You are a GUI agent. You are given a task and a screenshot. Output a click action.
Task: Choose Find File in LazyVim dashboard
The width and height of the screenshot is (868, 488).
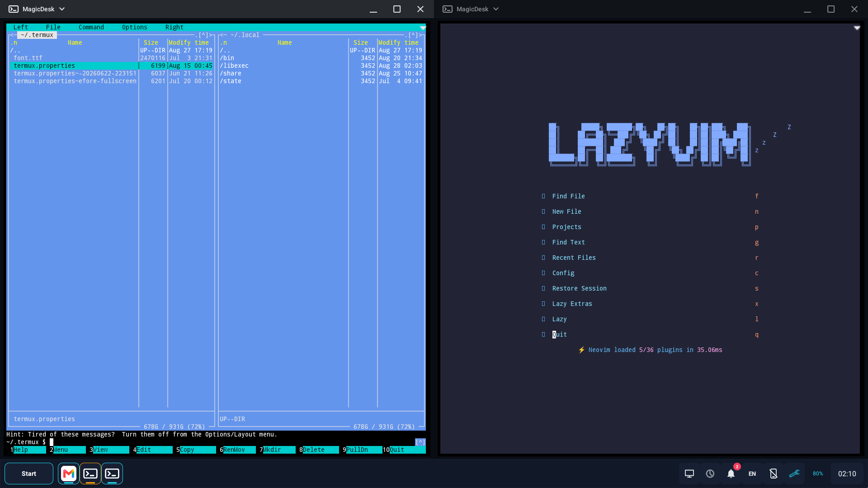point(569,196)
